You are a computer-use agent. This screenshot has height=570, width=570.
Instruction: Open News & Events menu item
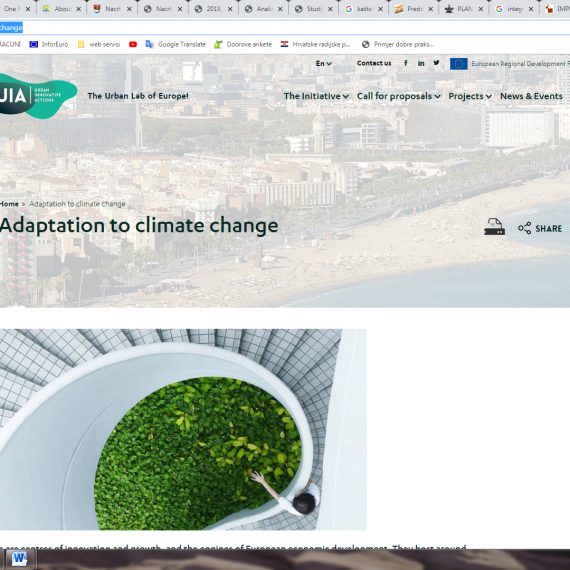[531, 96]
